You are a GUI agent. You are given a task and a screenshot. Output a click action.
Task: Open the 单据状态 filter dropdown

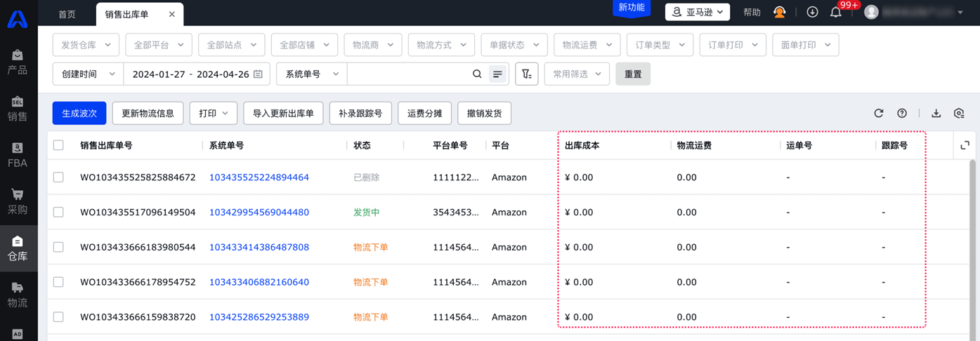click(x=514, y=45)
